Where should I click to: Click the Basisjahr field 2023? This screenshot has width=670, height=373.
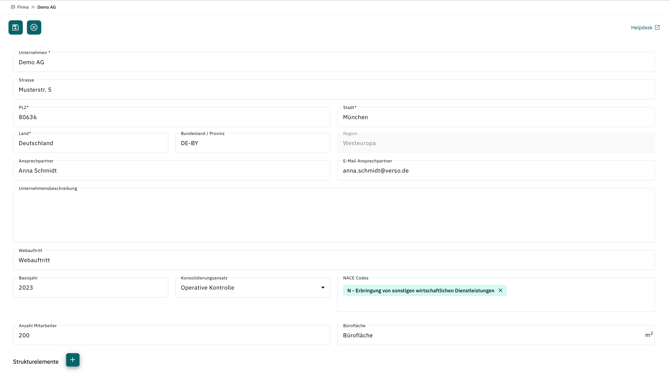(x=91, y=288)
